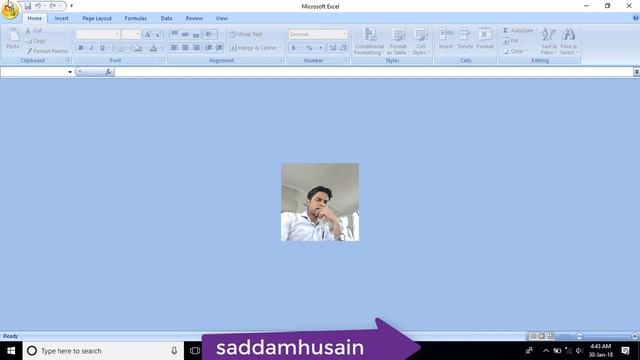Select Top Align icon

pyautogui.click(x=175, y=34)
